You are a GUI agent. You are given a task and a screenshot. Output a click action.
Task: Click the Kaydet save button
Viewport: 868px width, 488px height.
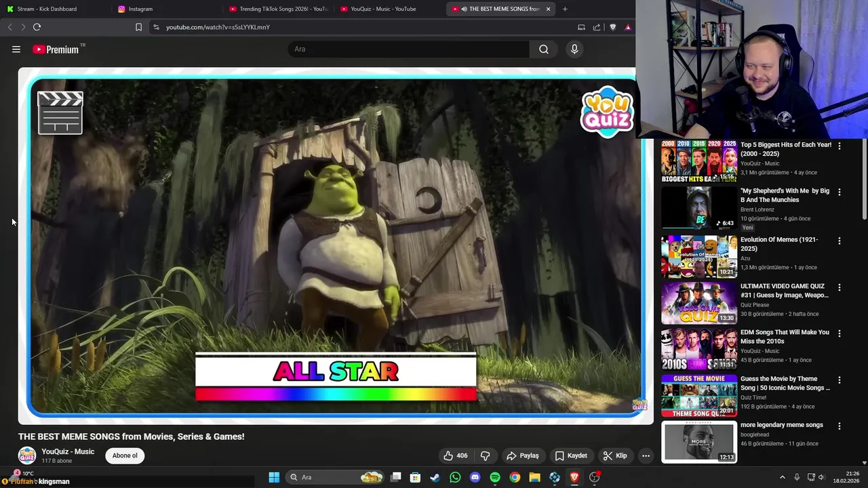(x=571, y=455)
